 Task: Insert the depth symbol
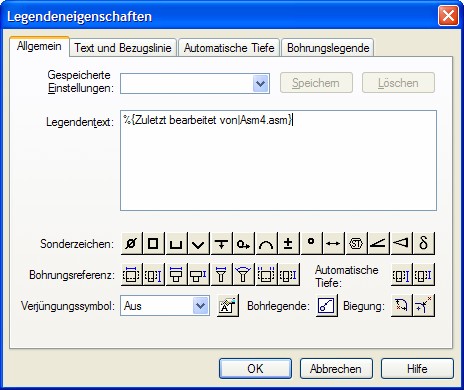tap(221, 244)
